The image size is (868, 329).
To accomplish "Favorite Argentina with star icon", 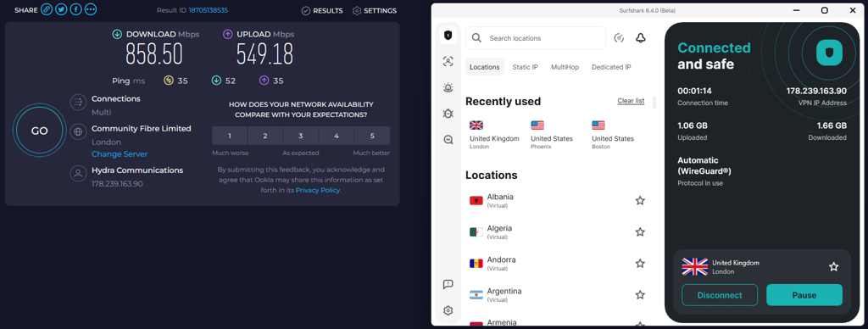I will 640,295.
